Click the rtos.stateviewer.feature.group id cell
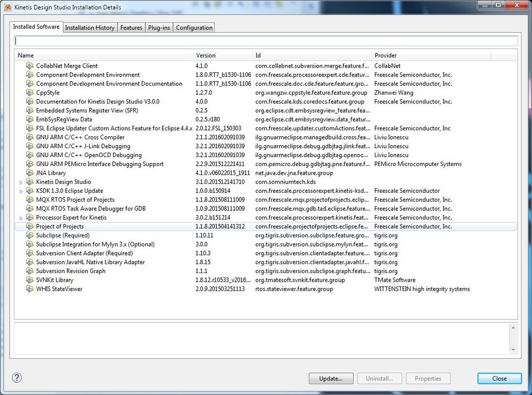The height and width of the screenshot is (395, 532). 294,289
